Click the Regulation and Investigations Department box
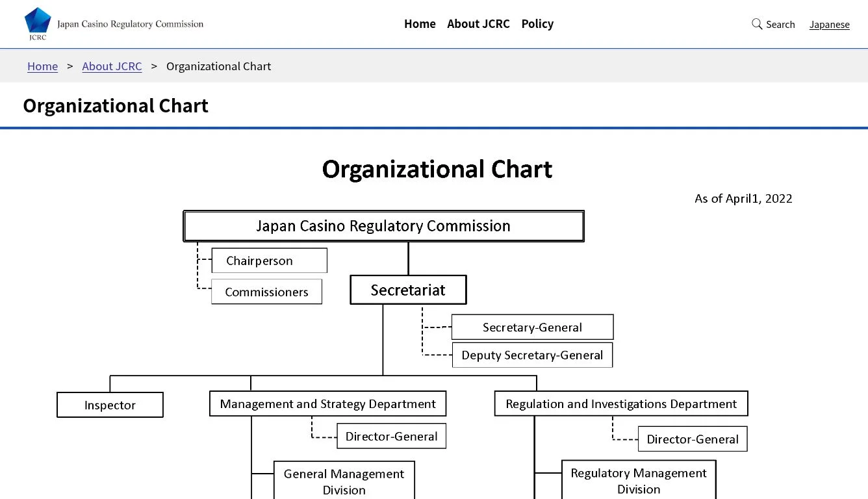The width and height of the screenshot is (868, 499). 620,403
